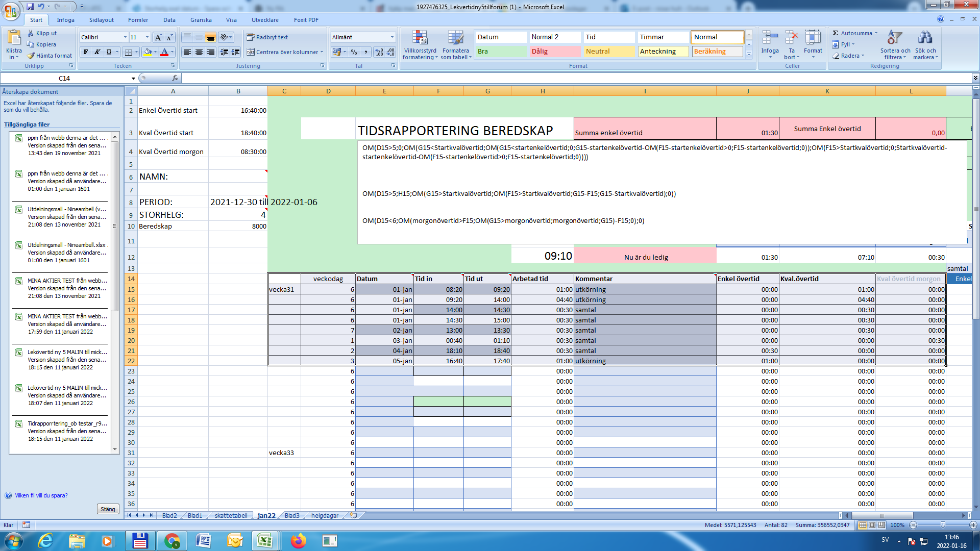Click the yellow fill color swatch button
980x551 pixels.
pyautogui.click(x=148, y=52)
